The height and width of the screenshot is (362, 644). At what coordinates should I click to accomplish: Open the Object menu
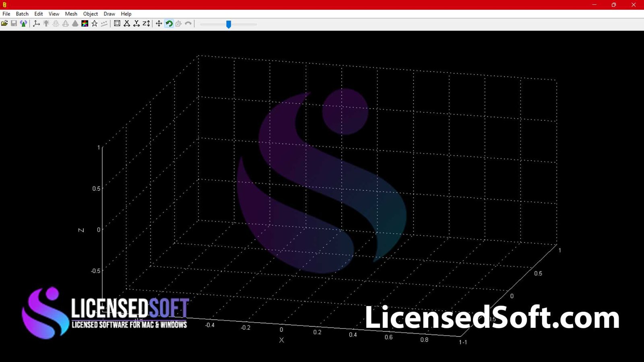(91, 14)
